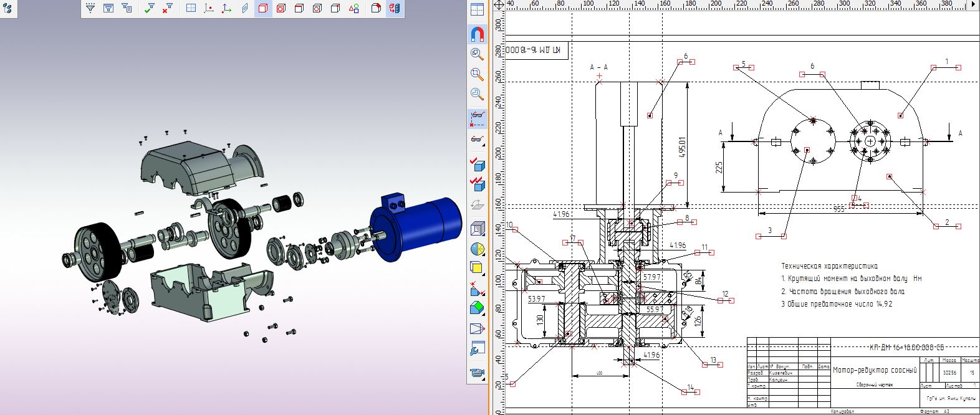Open the blue house with green face dropdown

[478, 308]
